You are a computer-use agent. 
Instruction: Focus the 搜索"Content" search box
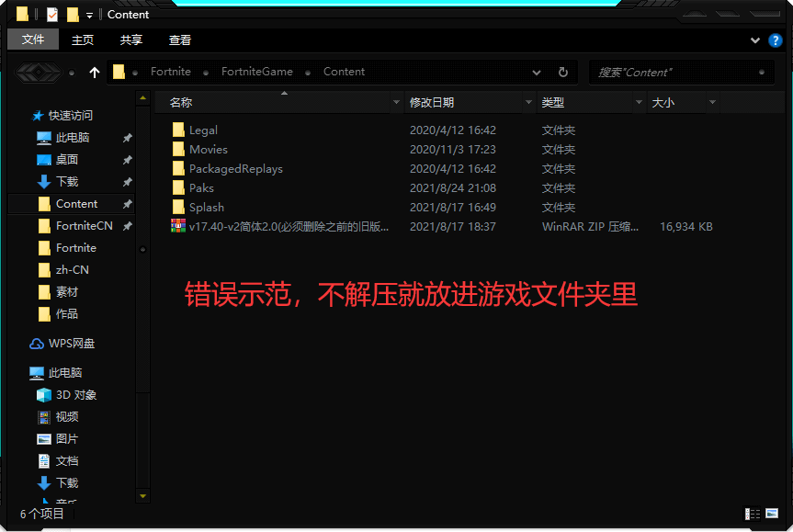681,73
